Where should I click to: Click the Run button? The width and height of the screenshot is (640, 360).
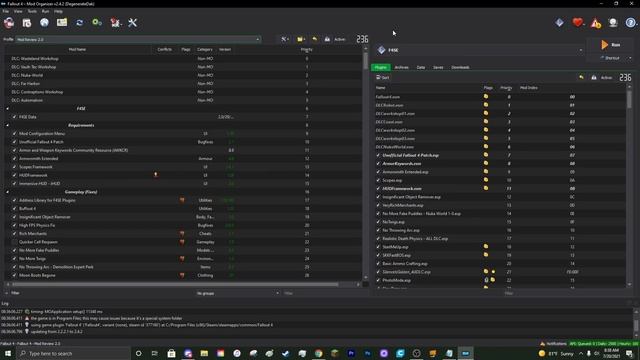tap(611, 45)
